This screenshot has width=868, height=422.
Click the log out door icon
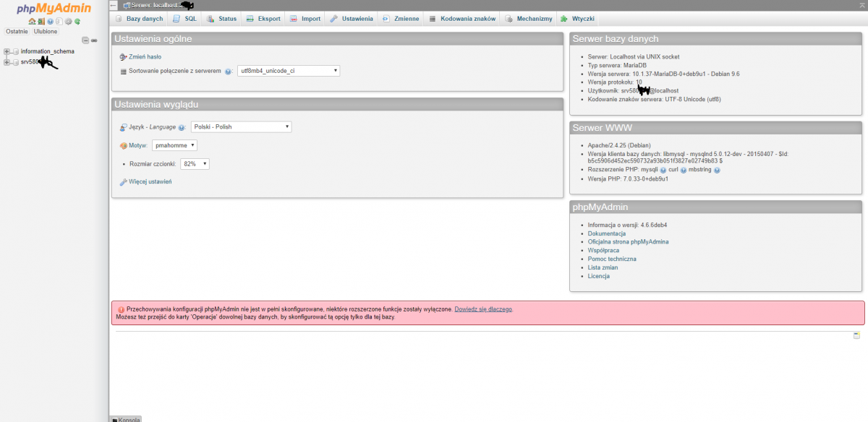click(x=41, y=22)
